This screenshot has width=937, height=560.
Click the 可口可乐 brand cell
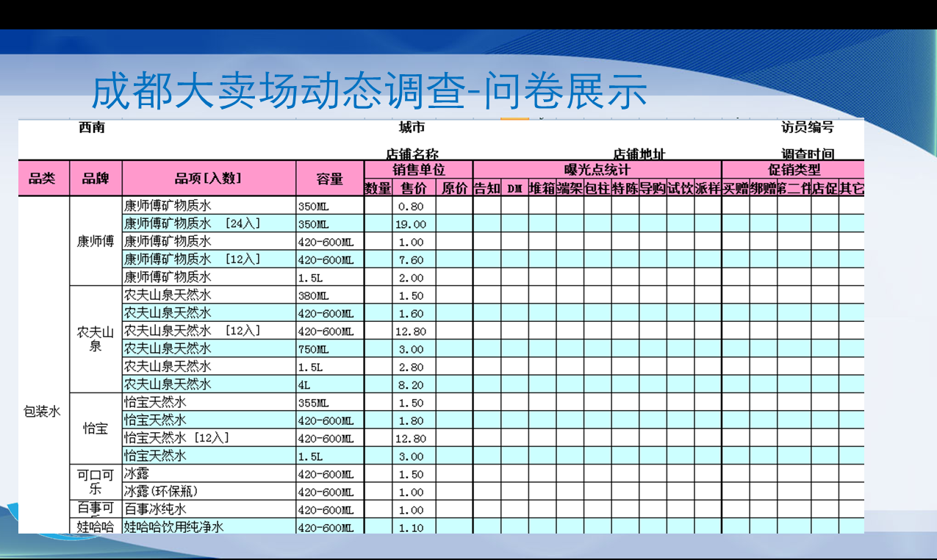pyautogui.click(x=96, y=482)
